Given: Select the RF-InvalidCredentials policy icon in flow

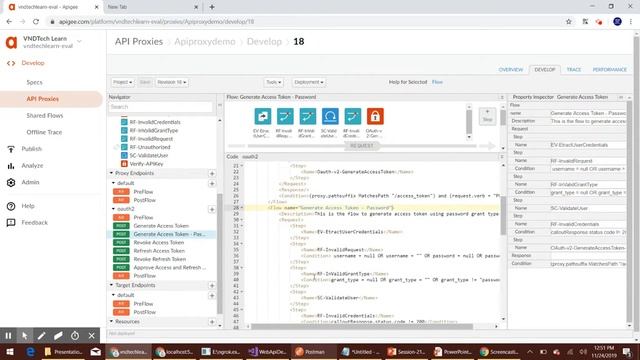Looking at the screenshot, I should 352,116.
